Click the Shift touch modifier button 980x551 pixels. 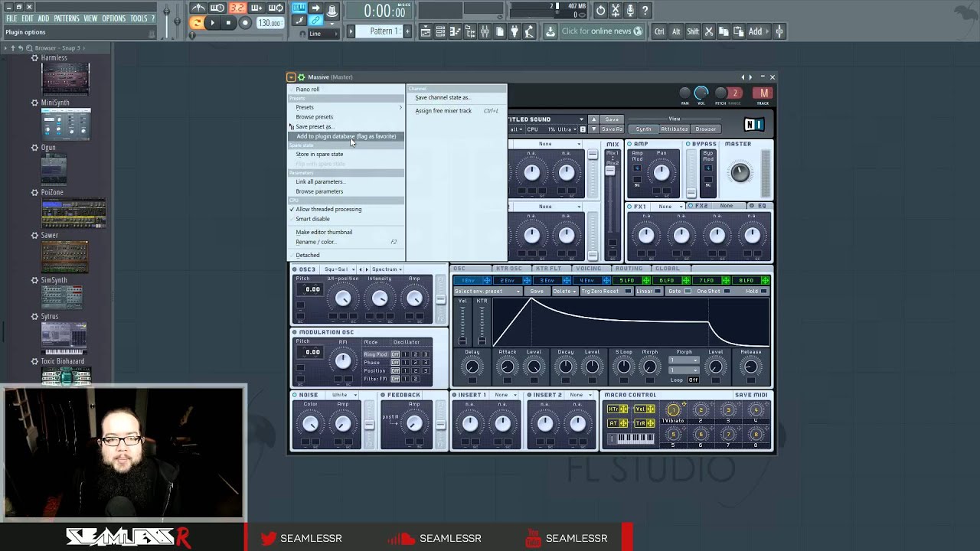pos(693,31)
